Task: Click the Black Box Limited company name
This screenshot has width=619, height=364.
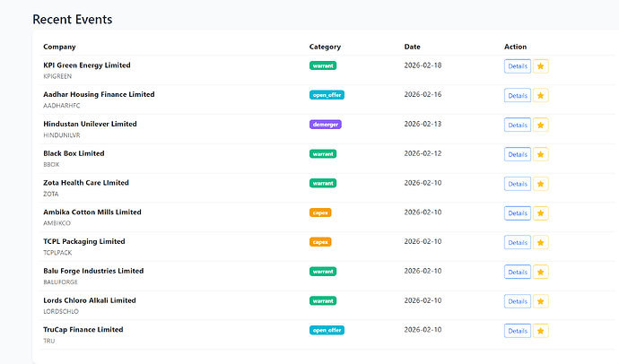Action: (x=74, y=153)
